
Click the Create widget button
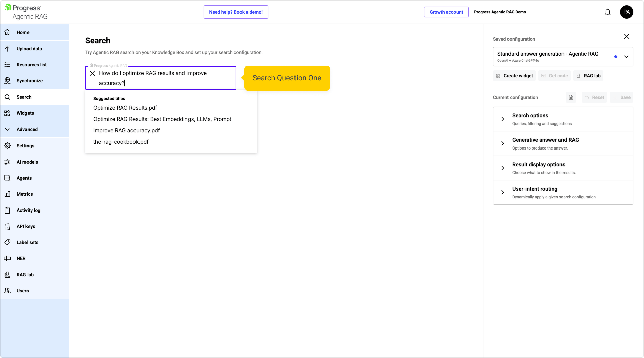tap(515, 76)
